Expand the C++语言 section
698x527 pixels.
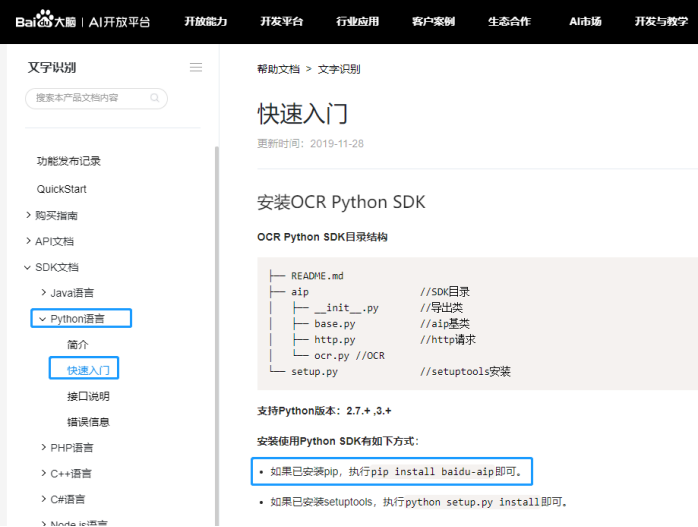pos(43,473)
